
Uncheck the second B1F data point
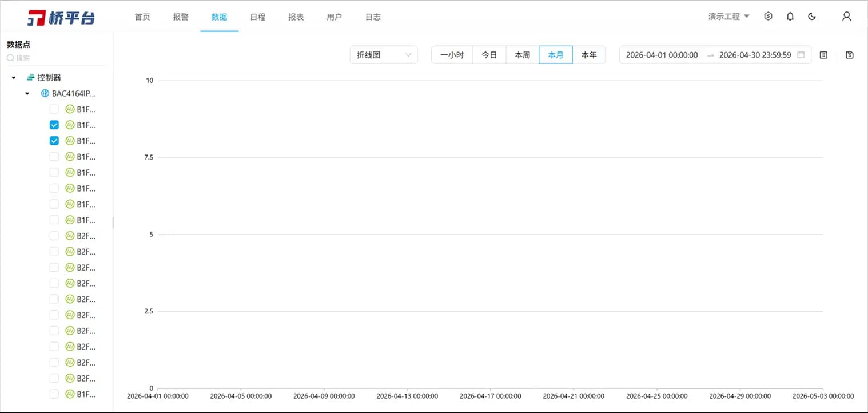54,125
